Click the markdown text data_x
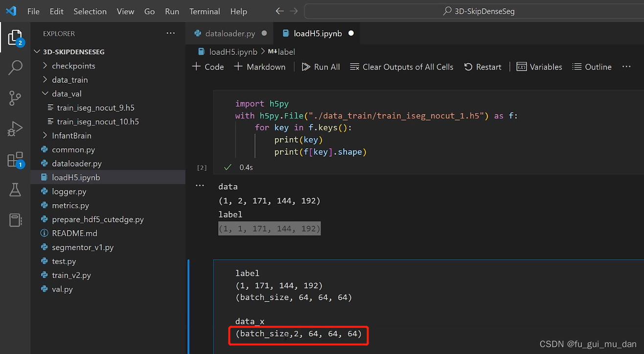644x354 pixels. pyautogui.click(x=250, y=322)
